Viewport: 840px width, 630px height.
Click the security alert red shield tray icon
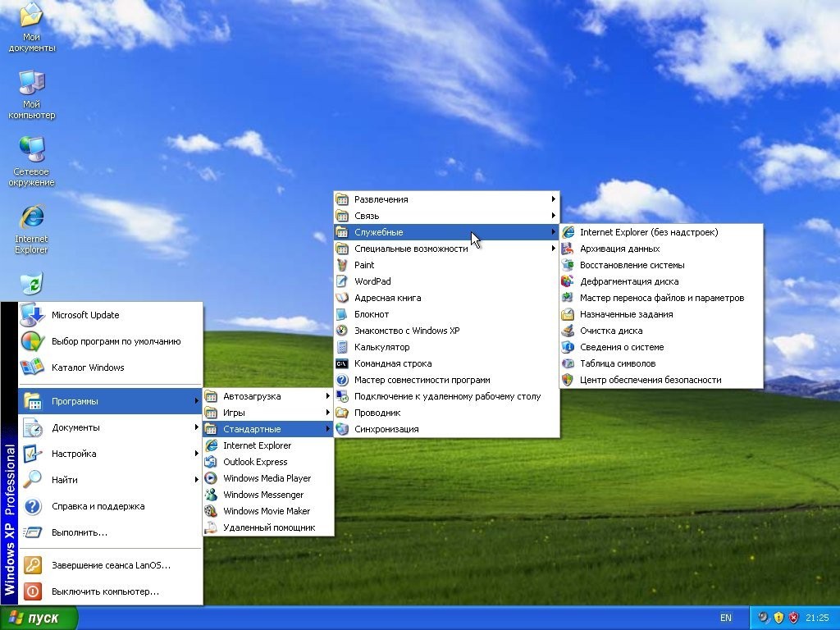[794, 618]
